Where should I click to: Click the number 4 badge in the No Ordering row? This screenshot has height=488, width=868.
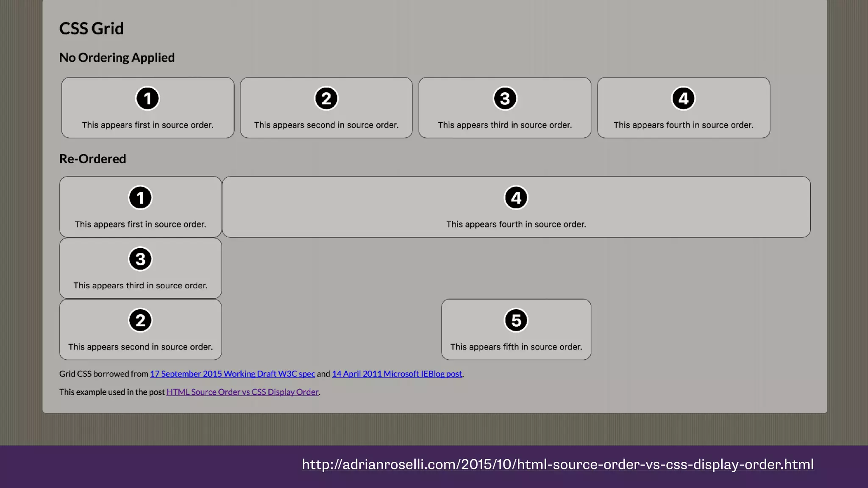click(x=683, y=98)
